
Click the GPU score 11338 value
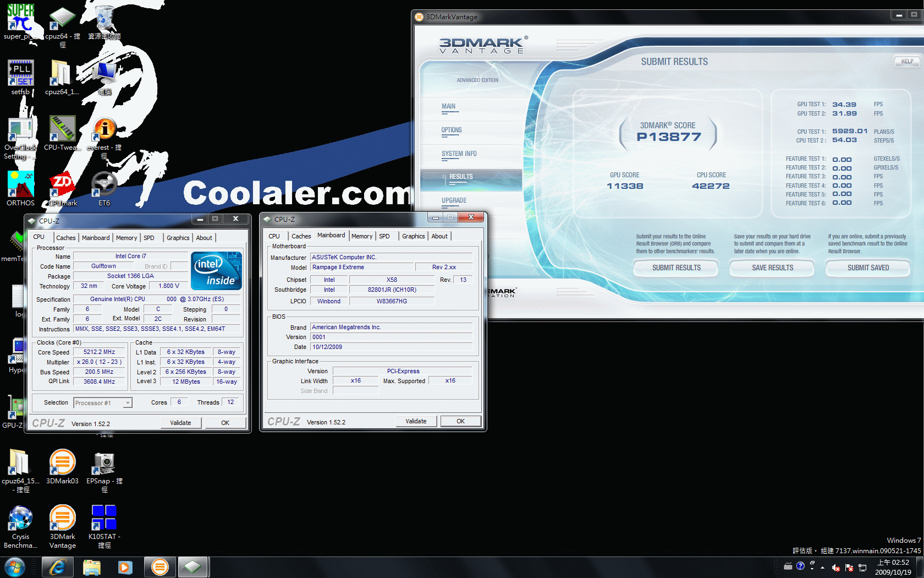click(625, 186)
